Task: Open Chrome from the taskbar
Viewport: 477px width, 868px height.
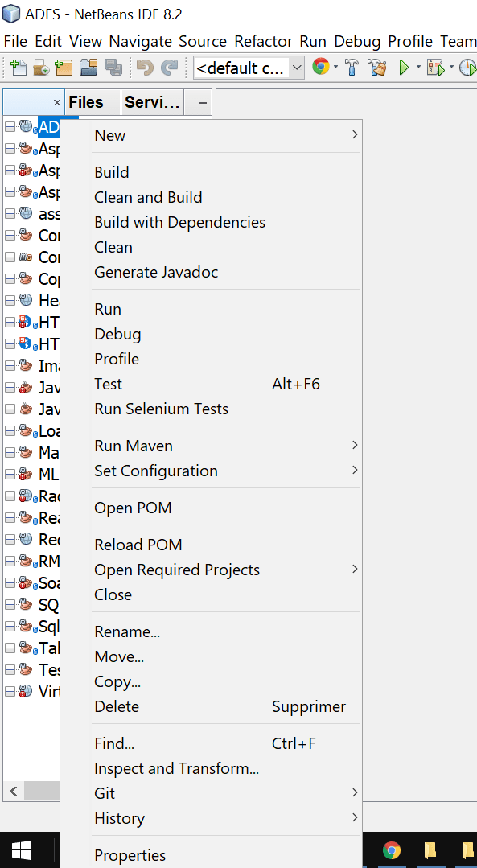Action: point(392,849)
